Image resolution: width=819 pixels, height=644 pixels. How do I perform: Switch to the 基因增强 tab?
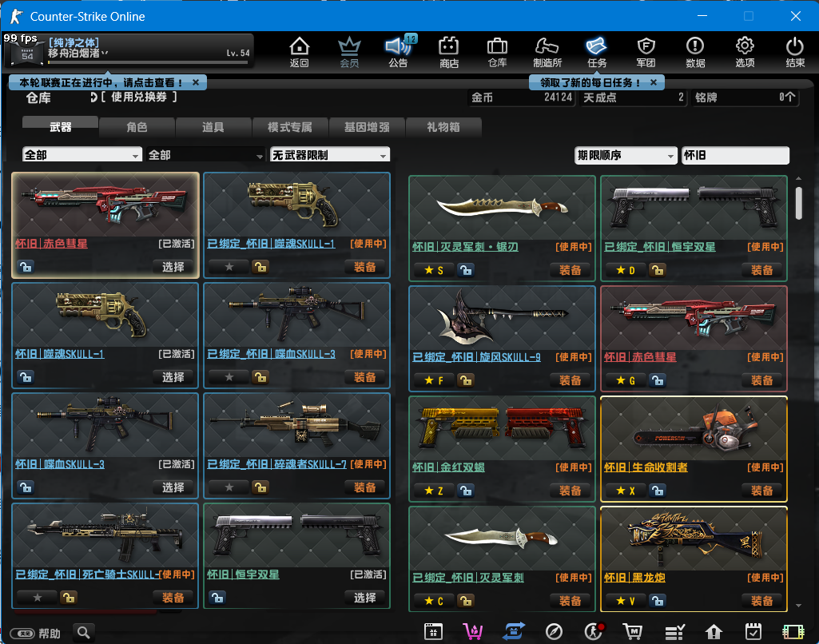[367, 127]
